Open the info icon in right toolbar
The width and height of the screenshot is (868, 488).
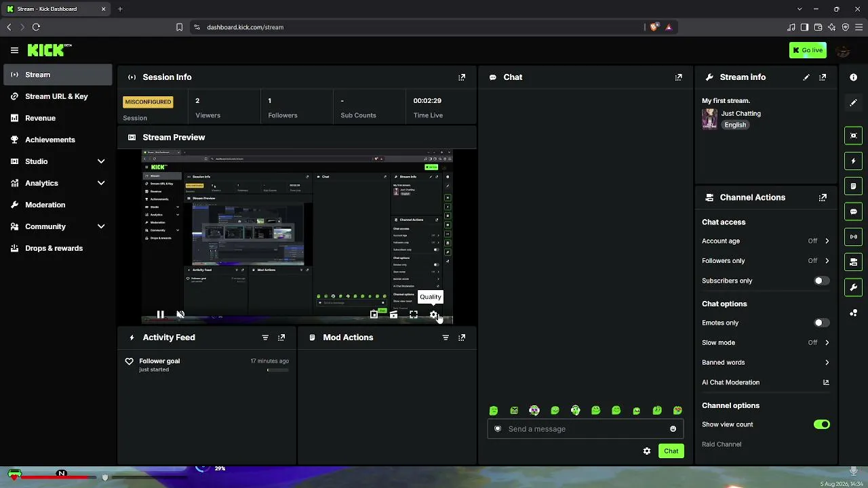click(854, 77)
